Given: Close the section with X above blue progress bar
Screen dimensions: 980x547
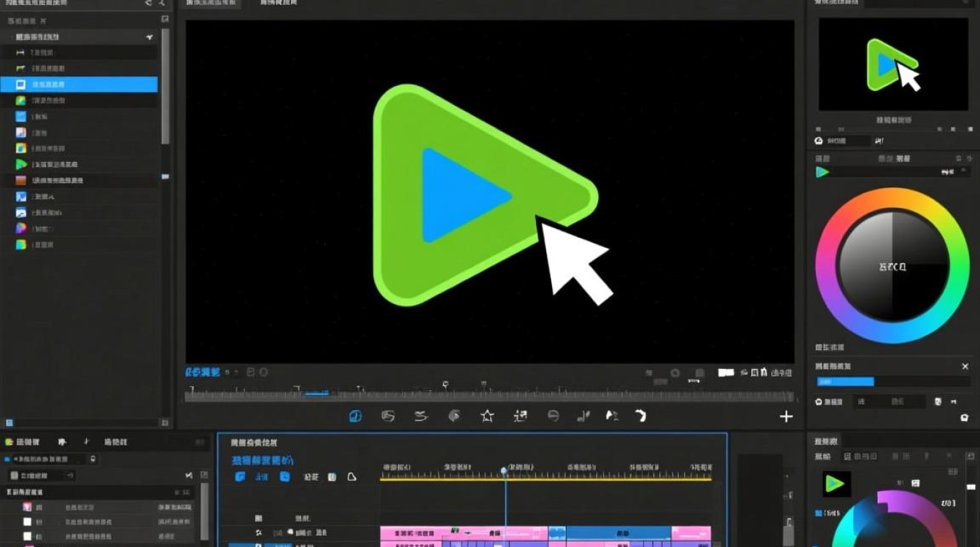Looking at the screenshot, I should 965,366.
